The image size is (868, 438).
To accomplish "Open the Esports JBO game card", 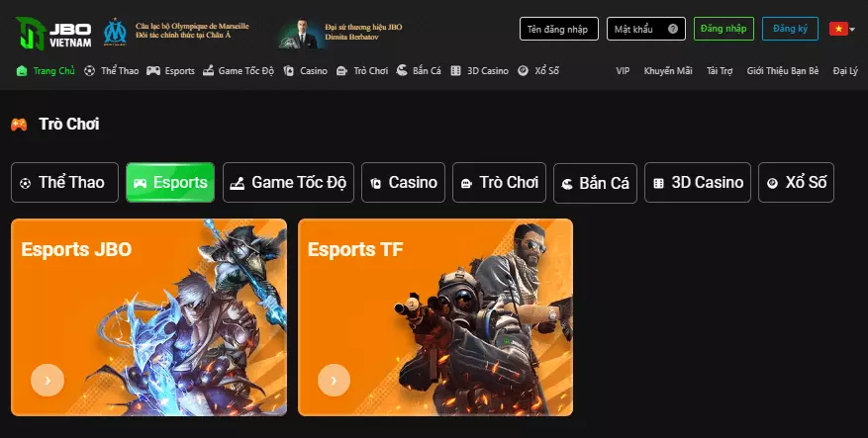I will (148, 317).
